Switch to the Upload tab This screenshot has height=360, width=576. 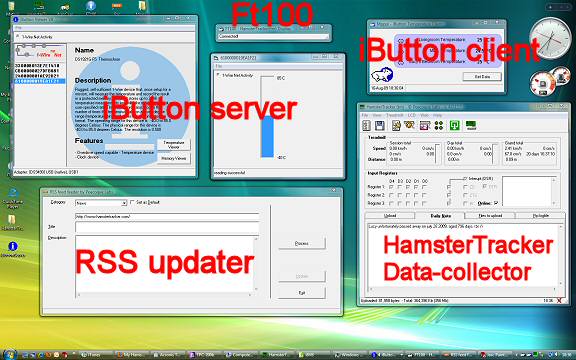[389, 216]
